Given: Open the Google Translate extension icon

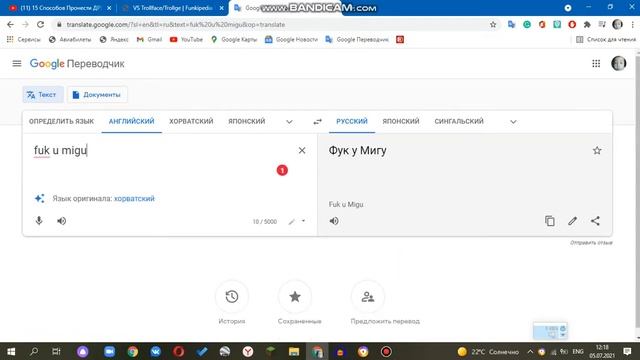Looking at the screenshot, I should click(511, 24).
